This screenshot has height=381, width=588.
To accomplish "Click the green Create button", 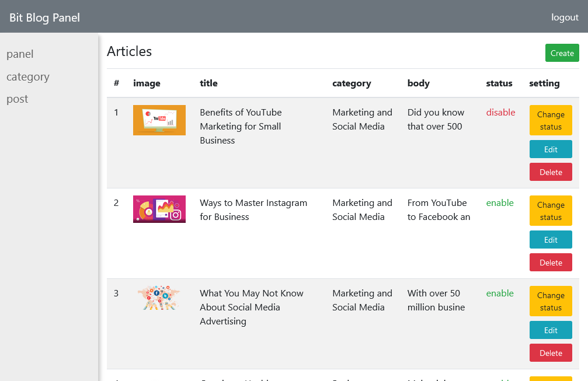I will (562, 53).
